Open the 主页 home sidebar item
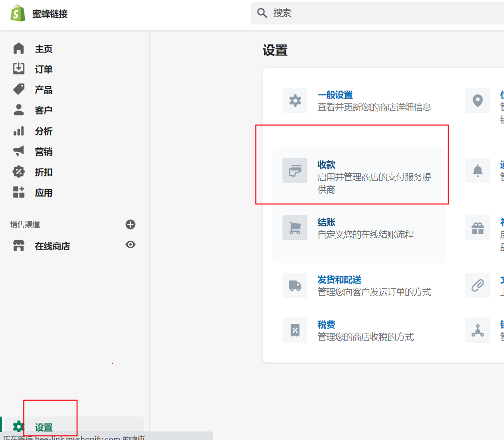 [x=43, y=49]
